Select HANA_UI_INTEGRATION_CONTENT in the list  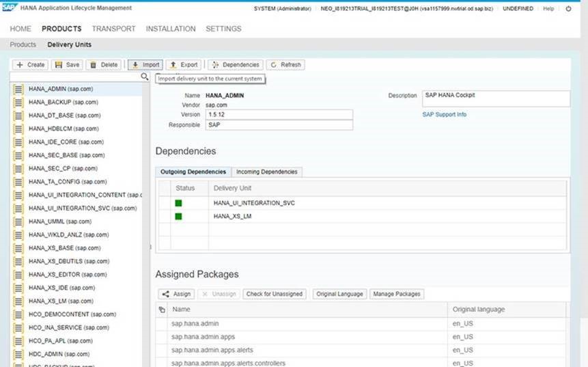pyautogui.click(x=76, y=195)
